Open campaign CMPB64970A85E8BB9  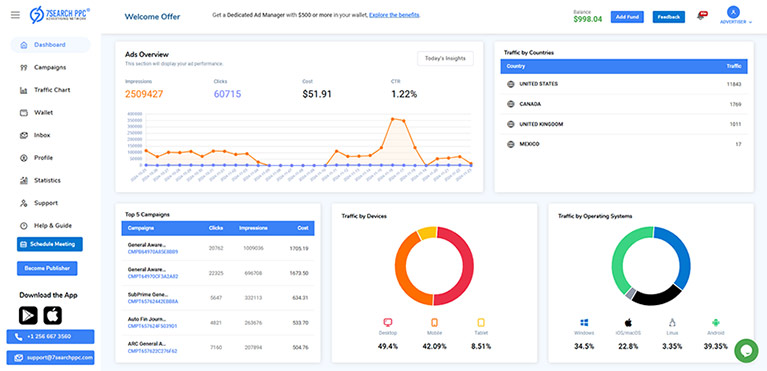click(x=153, y=252)
